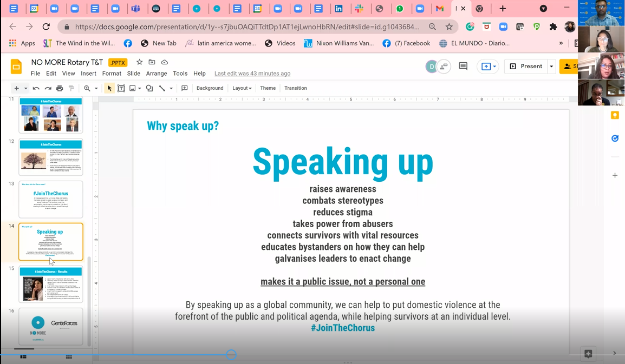Select the text box tool

point(121,88)
